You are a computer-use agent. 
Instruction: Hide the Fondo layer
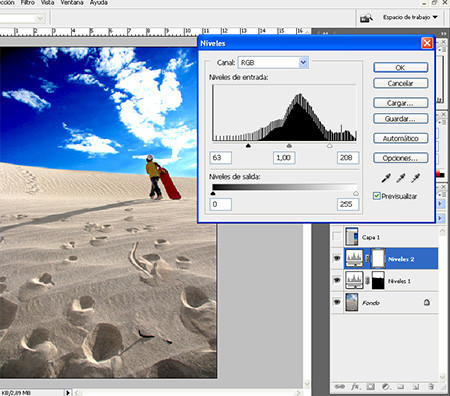[337, 302]
